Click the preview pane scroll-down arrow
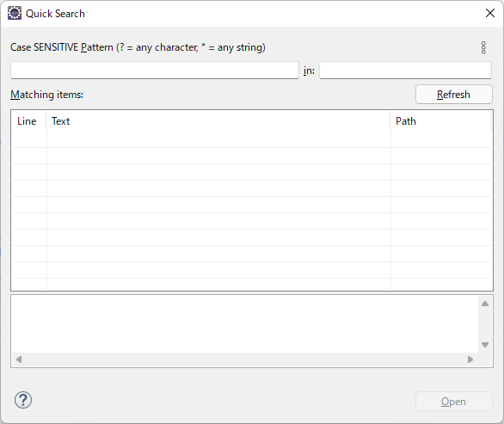Screen dimensions: 504x424 point(485,345)
